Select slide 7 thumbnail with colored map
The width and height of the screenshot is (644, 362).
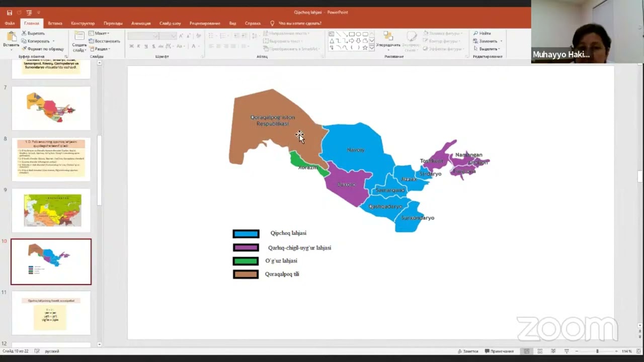click(x=51, y=108)
